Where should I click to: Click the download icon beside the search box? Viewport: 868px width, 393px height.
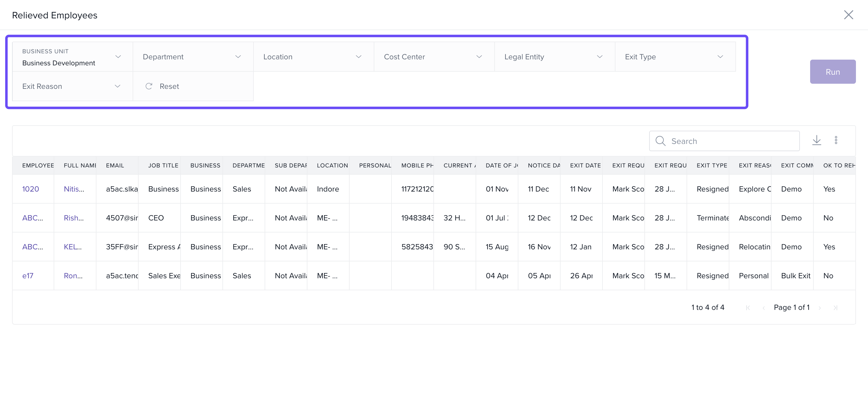[816, 140]
